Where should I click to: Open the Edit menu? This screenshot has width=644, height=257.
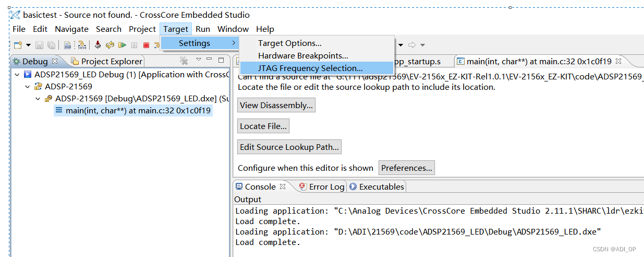pyautogui.click(x=40, y=29)
